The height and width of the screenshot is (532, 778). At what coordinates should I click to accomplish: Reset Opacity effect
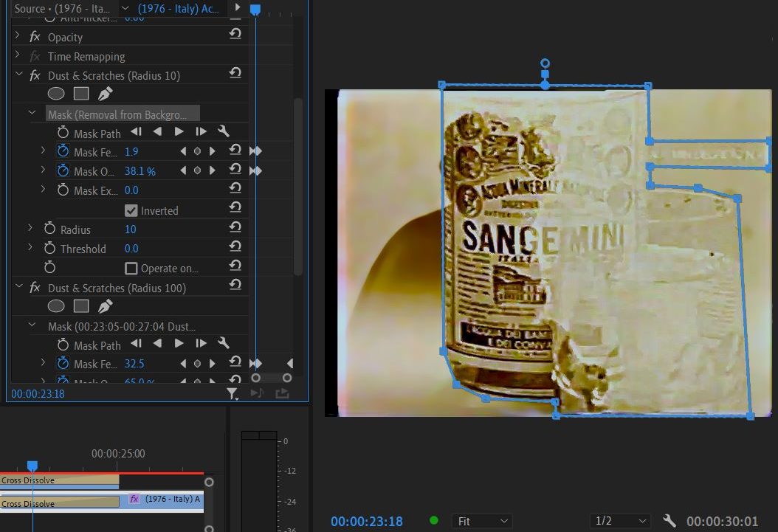click(x=235, y=34)
